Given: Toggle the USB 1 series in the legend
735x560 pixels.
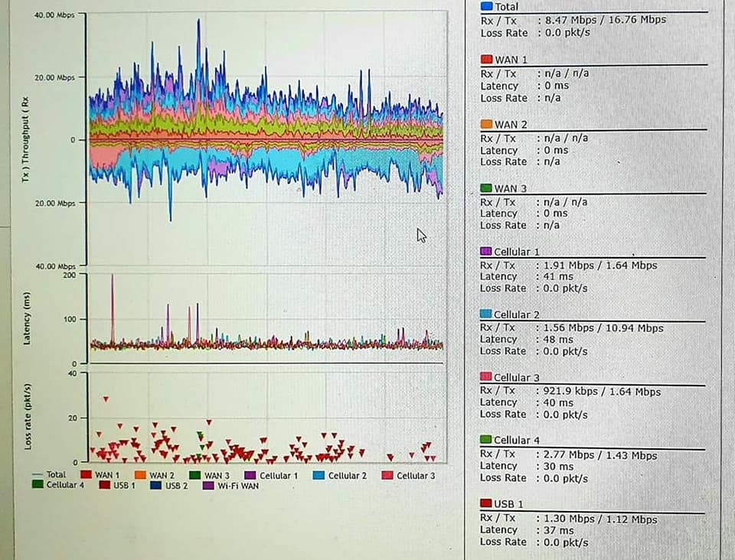Looking at the screenshot, I should pos(104,485).
